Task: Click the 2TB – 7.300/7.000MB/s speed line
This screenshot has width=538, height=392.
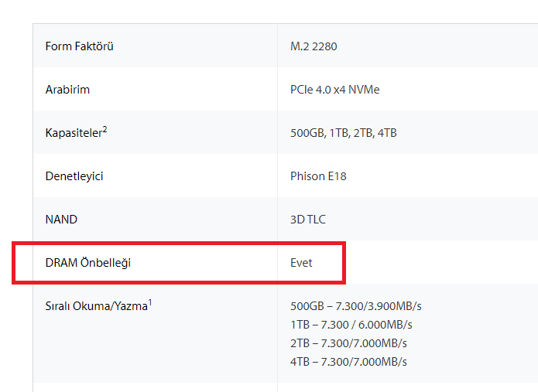Action: pyautogui.click(x=348, y=343)
